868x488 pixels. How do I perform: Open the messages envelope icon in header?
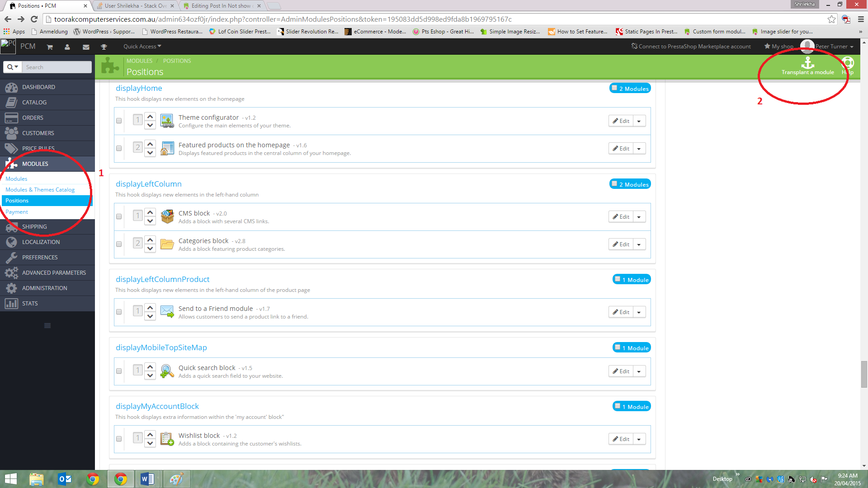click(x=86, y=47)
